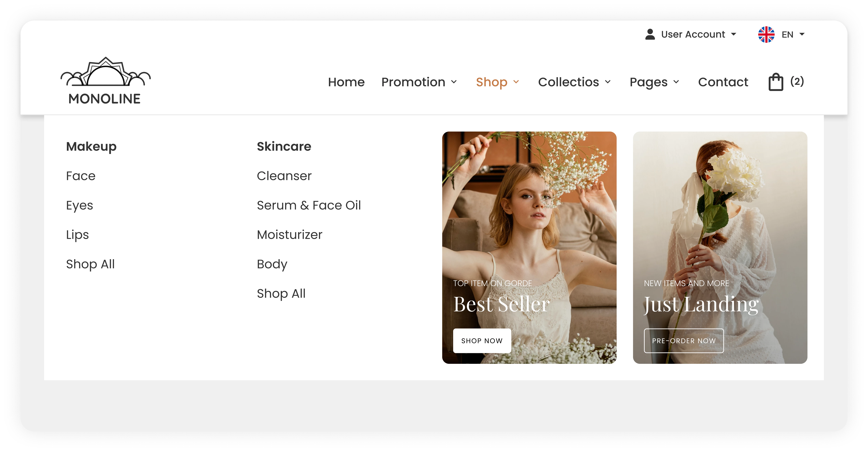The width and height of the screenshot is (868, 452).
Task: Open the Promotion menu item
Action: coord(413,82)
